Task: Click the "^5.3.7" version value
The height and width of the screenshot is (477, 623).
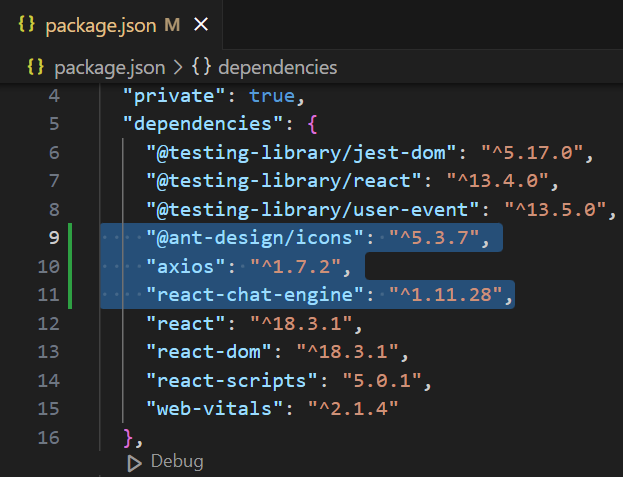Action: [x=434, y=238]
